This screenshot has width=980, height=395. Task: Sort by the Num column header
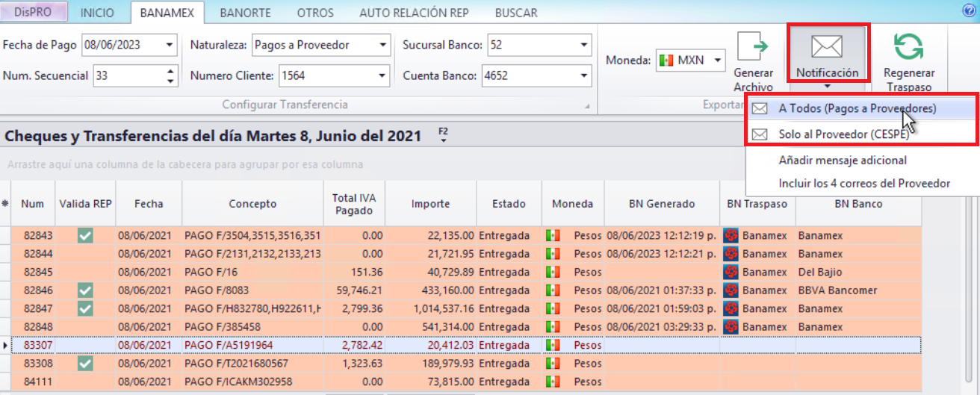click(33, 204)
